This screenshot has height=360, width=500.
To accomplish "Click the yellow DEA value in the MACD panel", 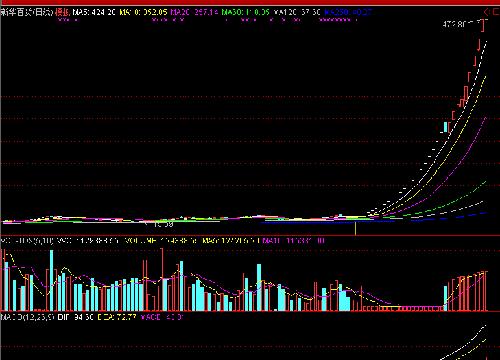I will [x=117, y=317].
